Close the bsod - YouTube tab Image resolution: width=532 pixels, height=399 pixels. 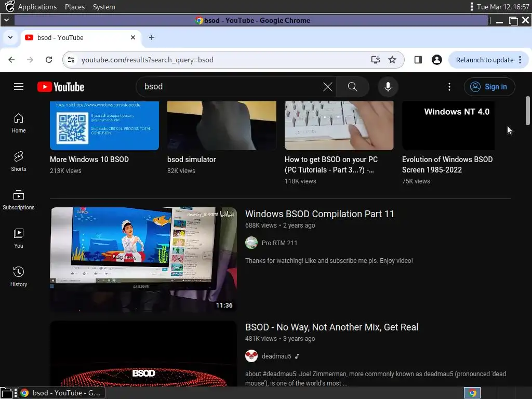133,37
